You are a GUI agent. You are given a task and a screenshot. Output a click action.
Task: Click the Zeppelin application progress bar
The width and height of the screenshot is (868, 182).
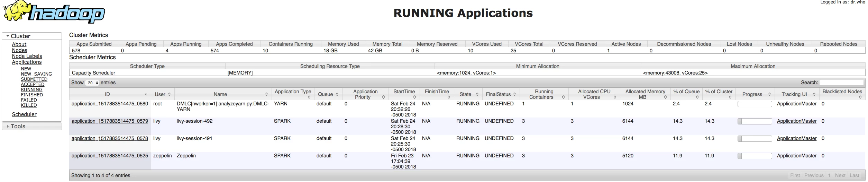point(755,156)
